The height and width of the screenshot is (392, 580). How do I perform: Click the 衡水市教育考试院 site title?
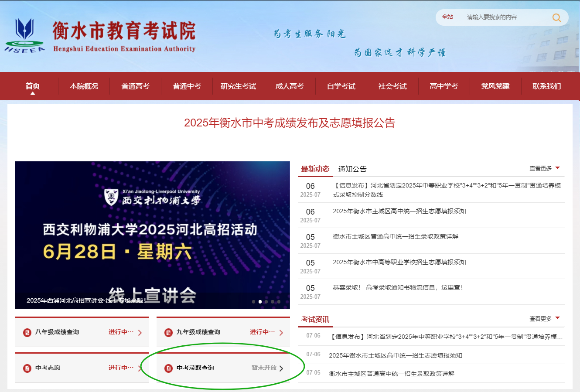pos(124,31)
